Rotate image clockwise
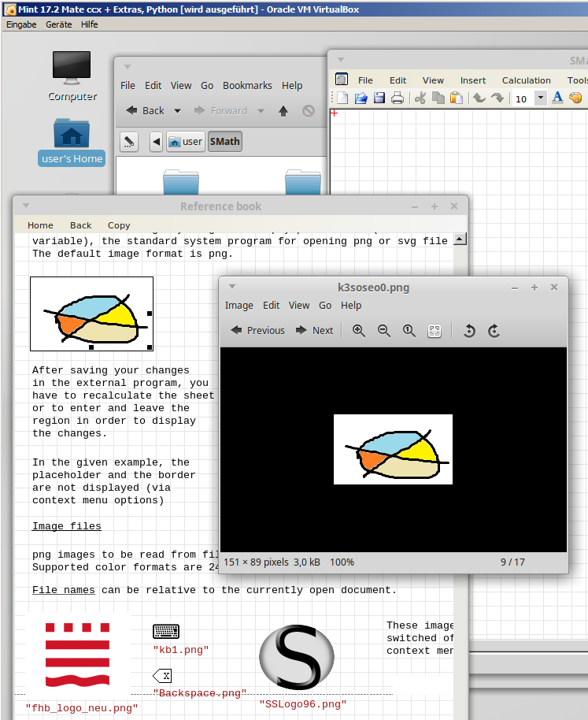Viewport: 588px width, 720px height. 494,331
